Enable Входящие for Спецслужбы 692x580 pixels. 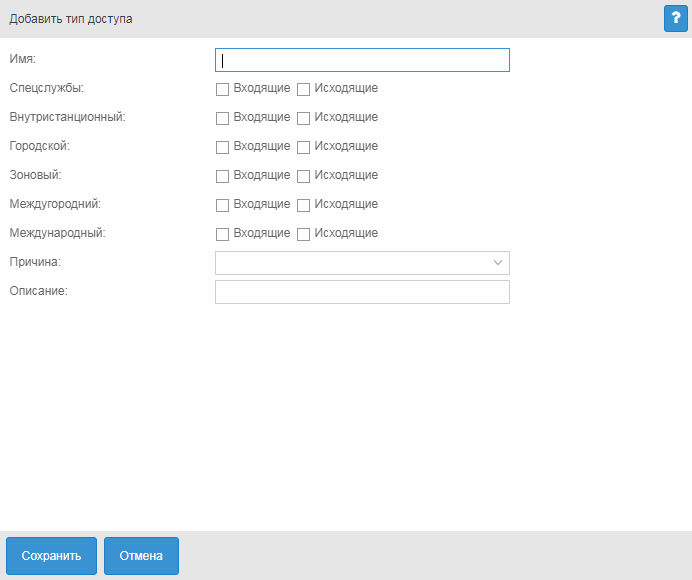tap(222, 89)
